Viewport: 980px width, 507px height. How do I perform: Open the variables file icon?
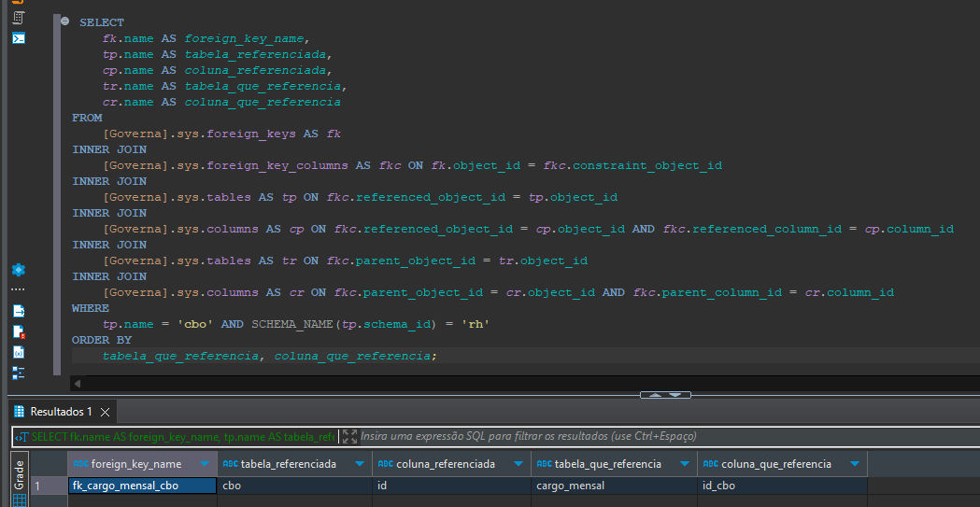19,352
